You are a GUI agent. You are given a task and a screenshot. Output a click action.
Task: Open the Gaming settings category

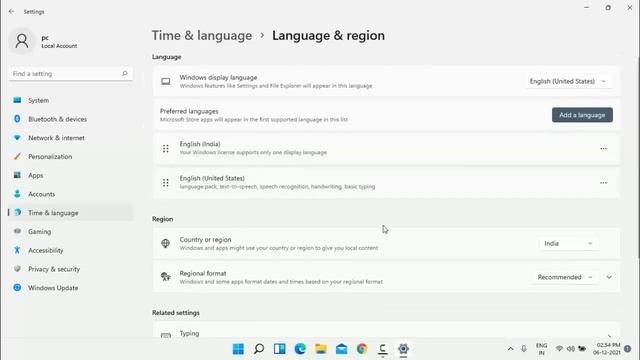(x=70, y=231)
